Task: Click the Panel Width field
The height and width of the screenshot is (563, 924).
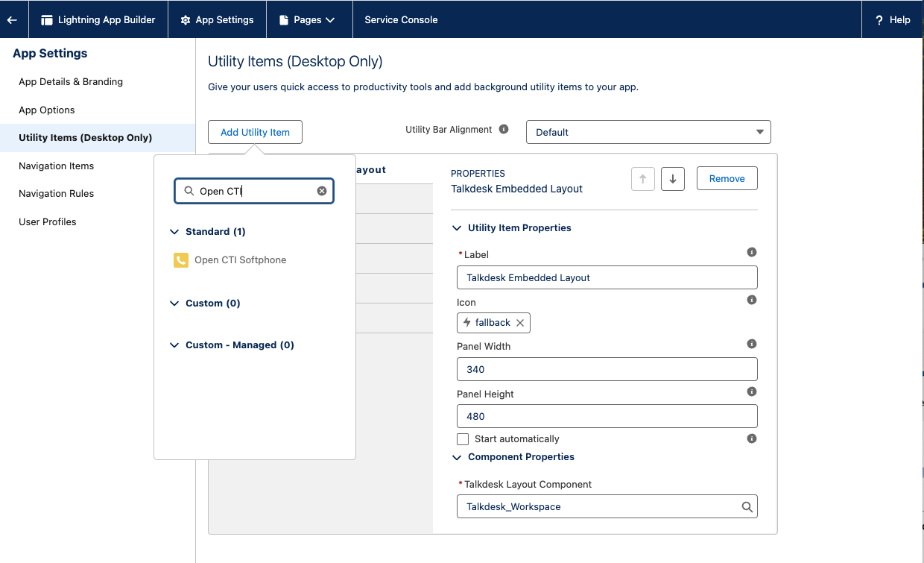Action: tap(607, 369)
